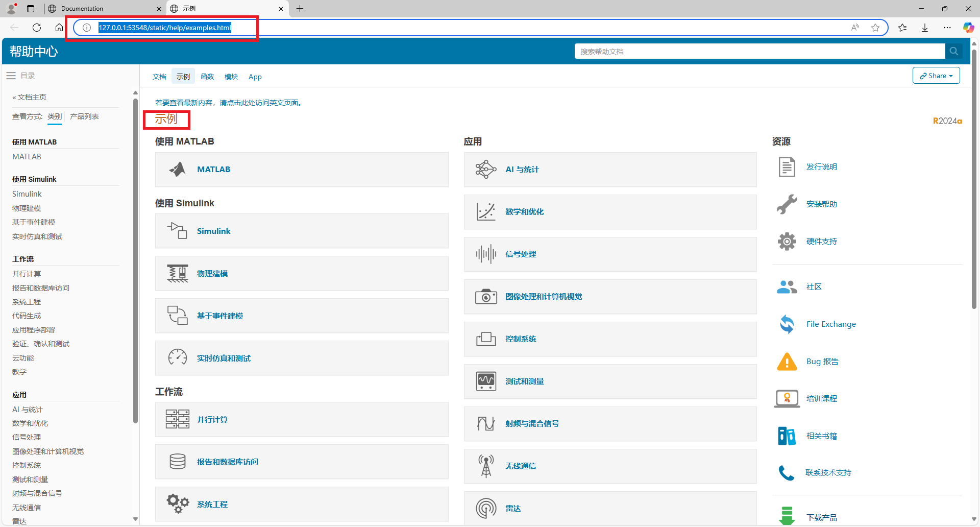Image resolution: width=980 pixels, height=527 pixels.
Task: Switch to the 函数 tab
Action: coord(207,77)
